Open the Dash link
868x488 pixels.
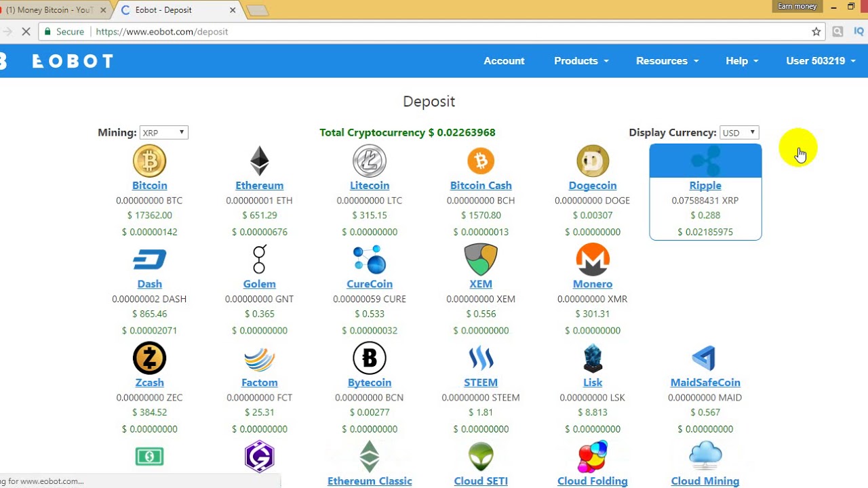click(x=149, y=284)
